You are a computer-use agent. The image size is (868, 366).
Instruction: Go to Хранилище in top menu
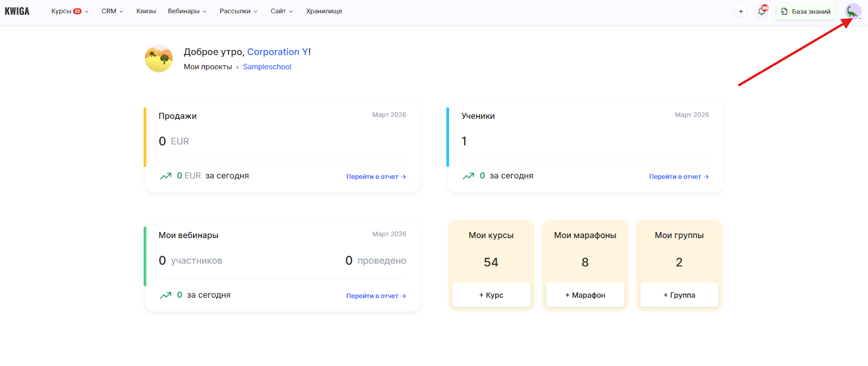tap(324, 11)
